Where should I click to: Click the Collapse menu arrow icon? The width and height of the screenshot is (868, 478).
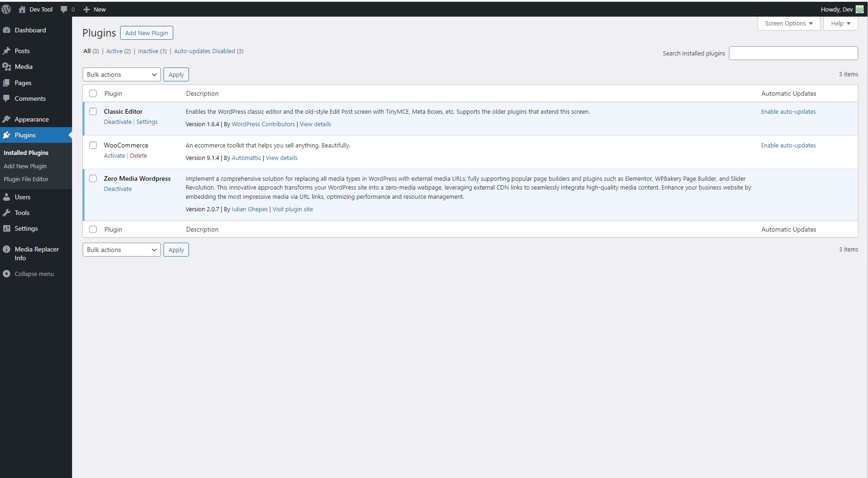6,274
